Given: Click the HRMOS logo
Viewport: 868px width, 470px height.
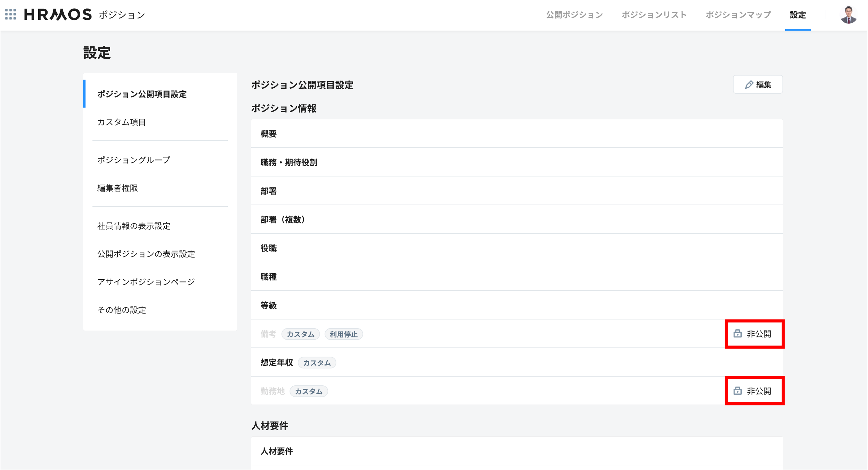Looking at the screenshot, I should tap(57, 15).
